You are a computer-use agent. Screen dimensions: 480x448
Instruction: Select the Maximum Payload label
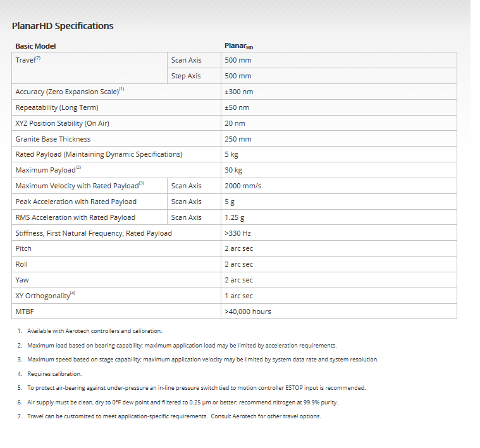[48, 170]
